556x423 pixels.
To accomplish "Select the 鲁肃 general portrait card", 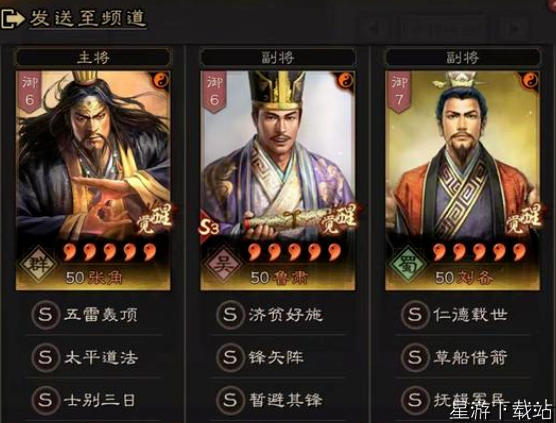I will (x=278, y=180).
